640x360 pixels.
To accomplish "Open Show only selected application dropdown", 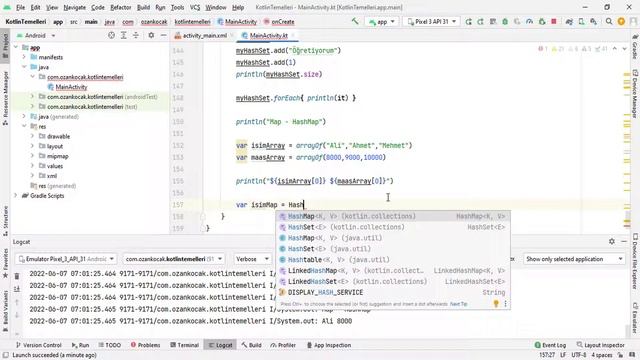I will pos(573,259).
